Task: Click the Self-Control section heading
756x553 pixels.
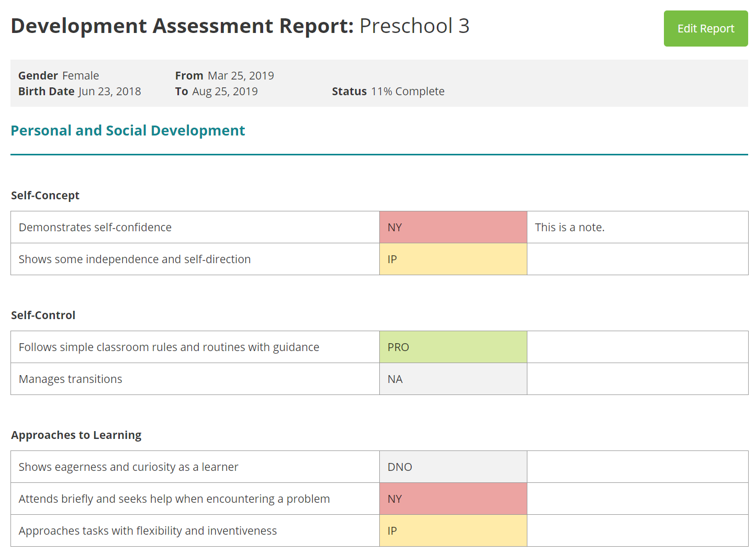Action: [43, 315]
